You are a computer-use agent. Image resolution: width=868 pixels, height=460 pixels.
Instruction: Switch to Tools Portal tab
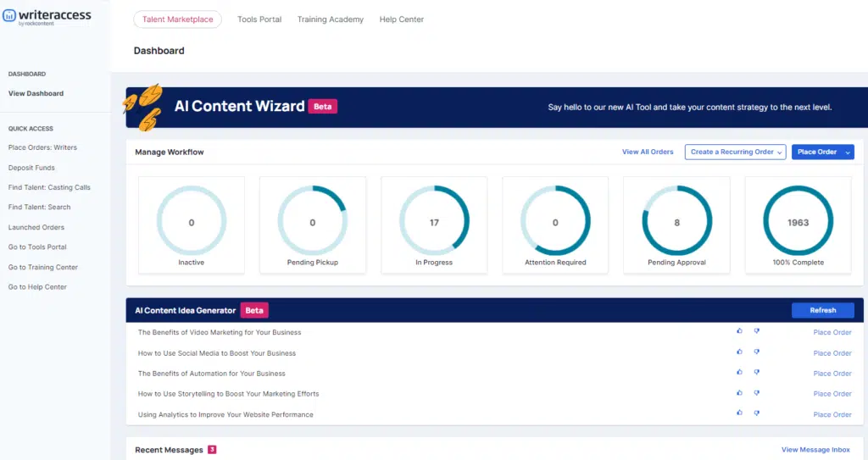click(259, 19)
